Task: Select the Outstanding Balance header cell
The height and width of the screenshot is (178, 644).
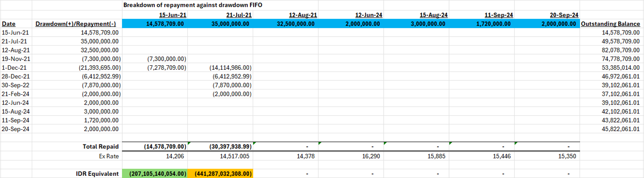Action: pos(611,24)
